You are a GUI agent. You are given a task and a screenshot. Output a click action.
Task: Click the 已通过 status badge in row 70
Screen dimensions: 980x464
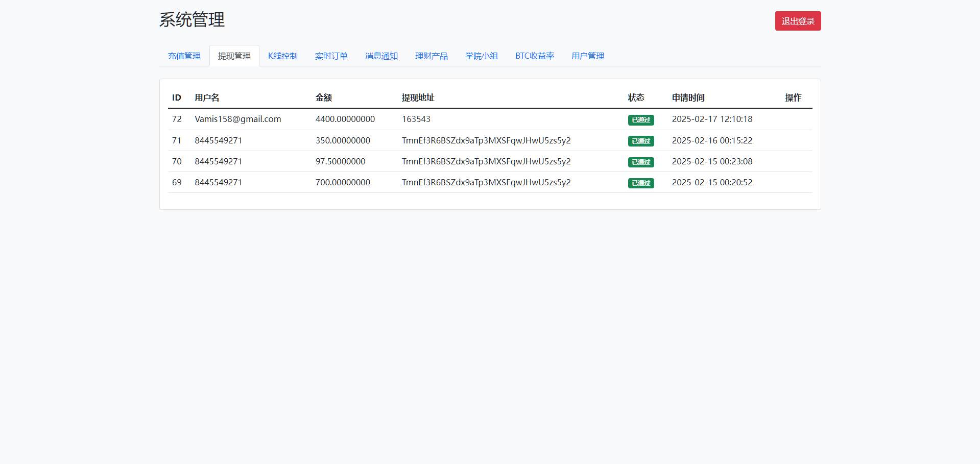point(640,162)
